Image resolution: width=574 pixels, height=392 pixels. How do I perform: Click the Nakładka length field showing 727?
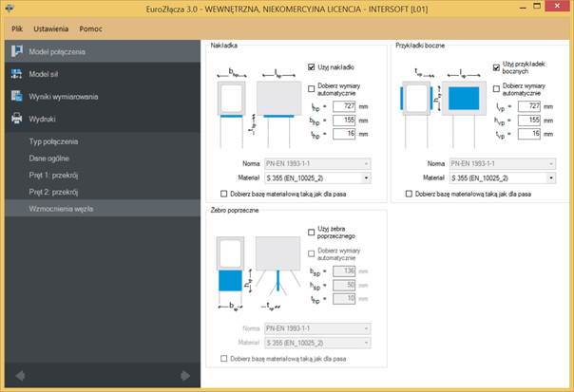tap(344, 106)
